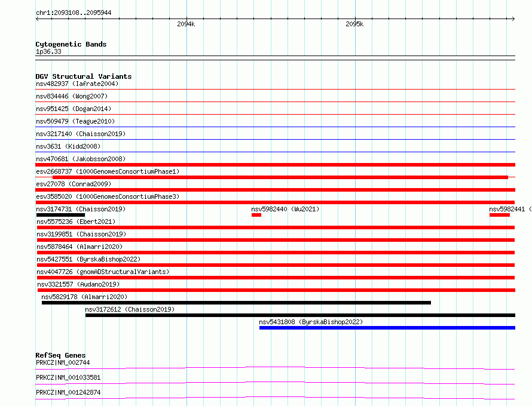Open variant nsv834446 (Wong2007)
The image size is (532, 406).
click(72, 96)
